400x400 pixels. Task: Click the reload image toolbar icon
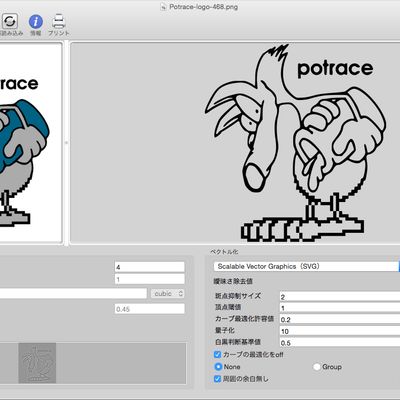point(10,21)
